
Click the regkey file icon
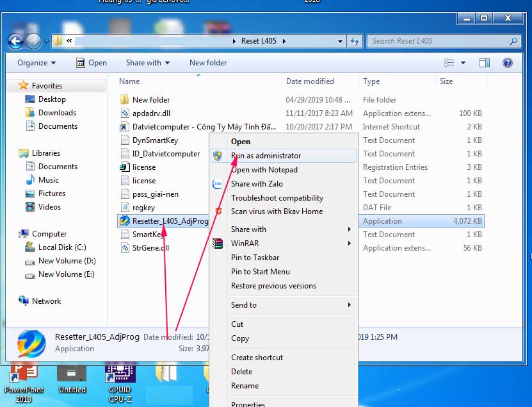[x=125, y=207]
